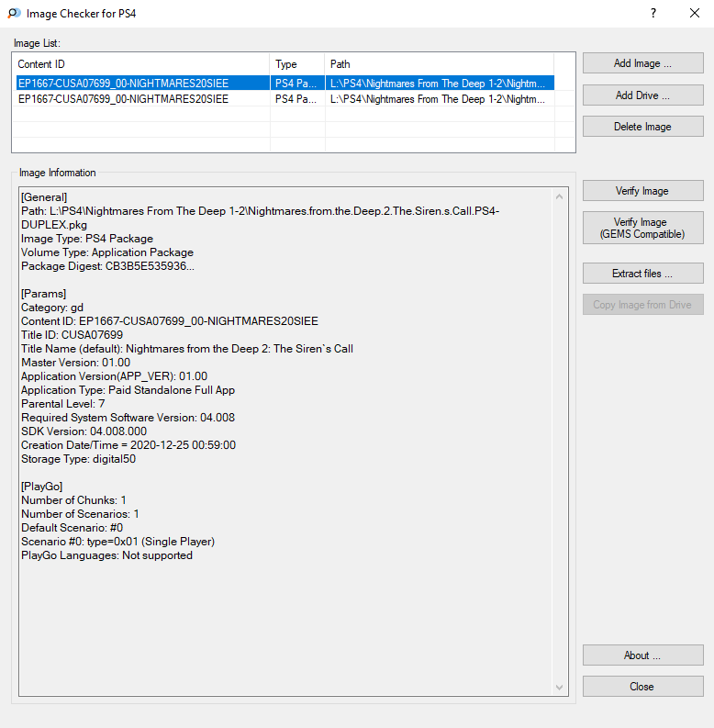714x728 pixels.
Task: Click the Scenario #0: type=0x01 line
Action: click(x=117, y=542)
